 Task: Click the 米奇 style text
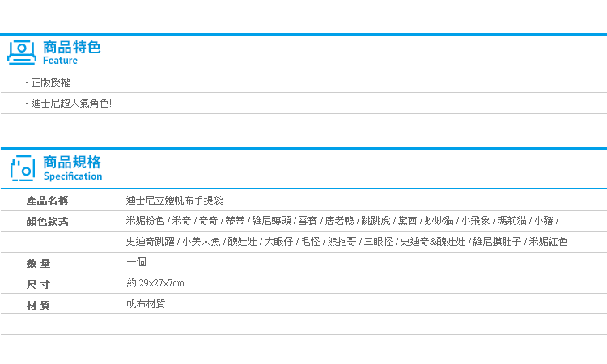[181, 221]
